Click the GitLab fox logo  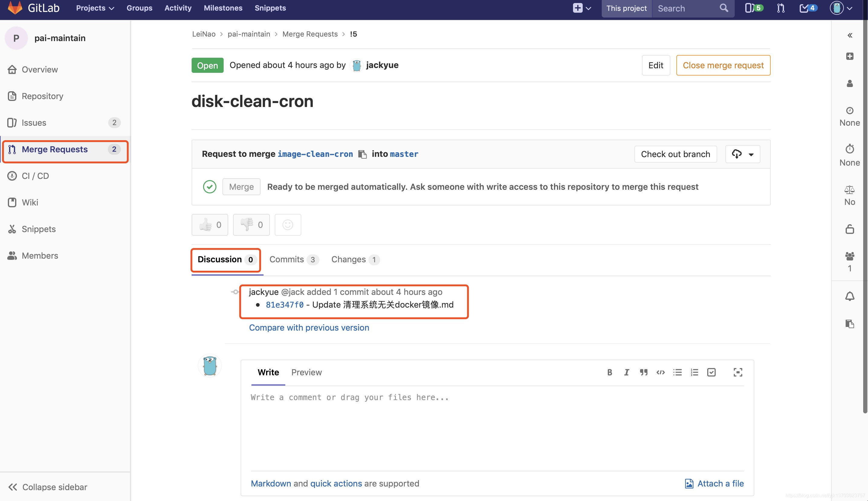pos(15,8)
